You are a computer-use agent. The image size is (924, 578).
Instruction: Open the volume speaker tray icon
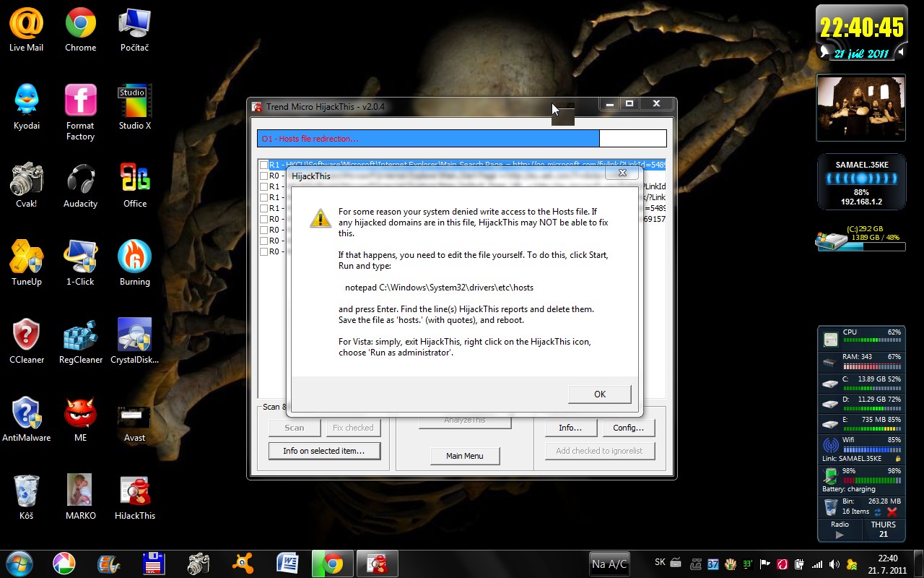pyautogui.click(x=834, y=564)
